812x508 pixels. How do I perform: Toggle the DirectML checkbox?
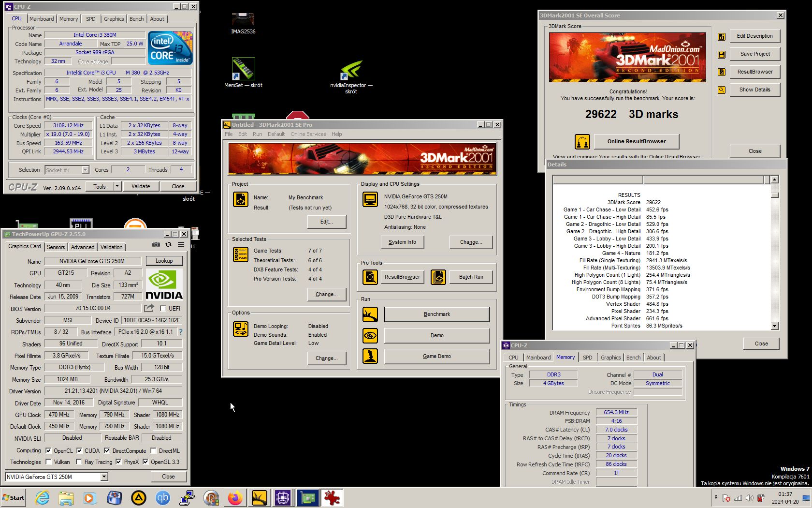tap(153, 450)
